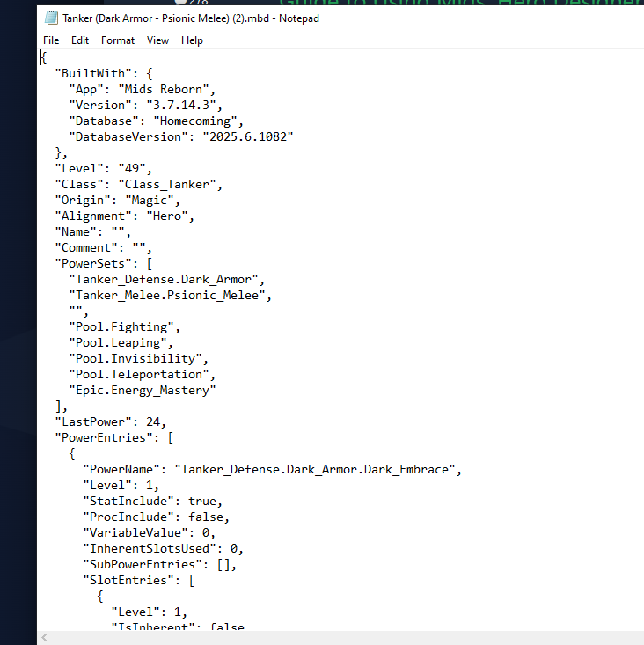Click the "SubPowerEntries" line
Image resolution: width=644 pixels, height=645 pixels.
(159, 564)
